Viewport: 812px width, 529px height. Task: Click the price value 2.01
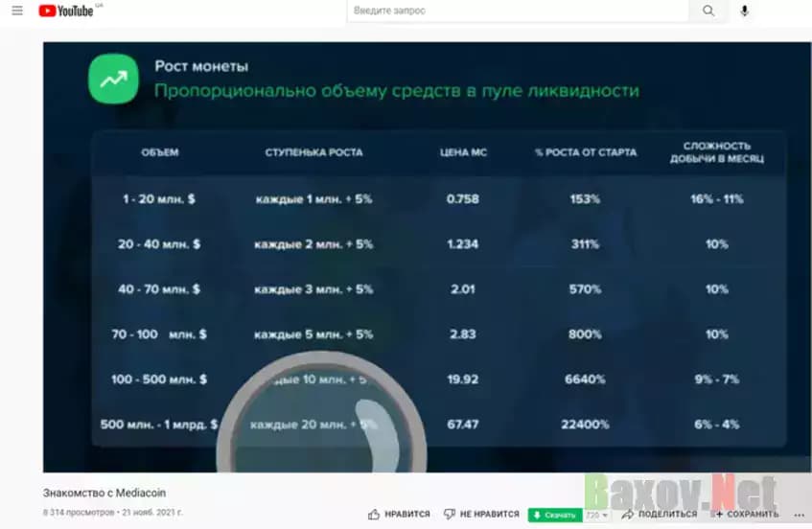pos(463,288)
